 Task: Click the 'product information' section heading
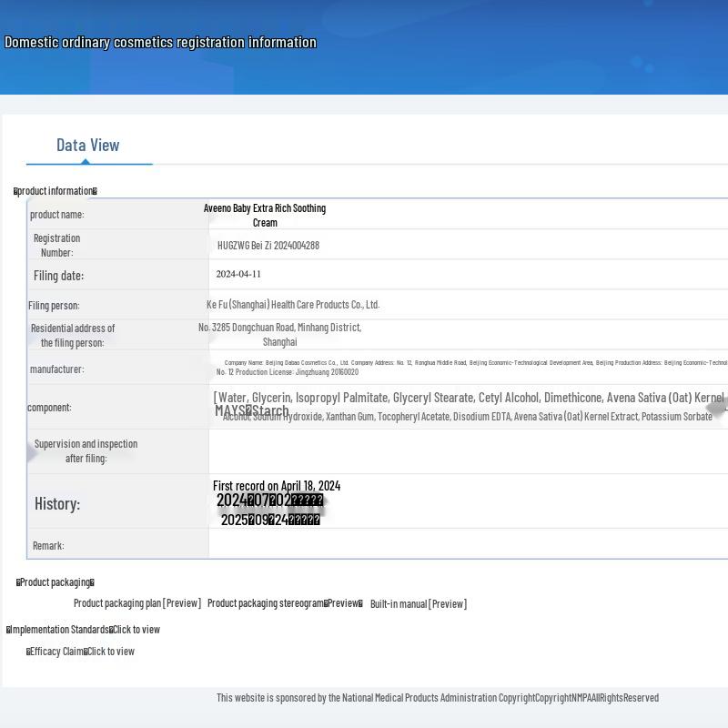click(56, 191)
